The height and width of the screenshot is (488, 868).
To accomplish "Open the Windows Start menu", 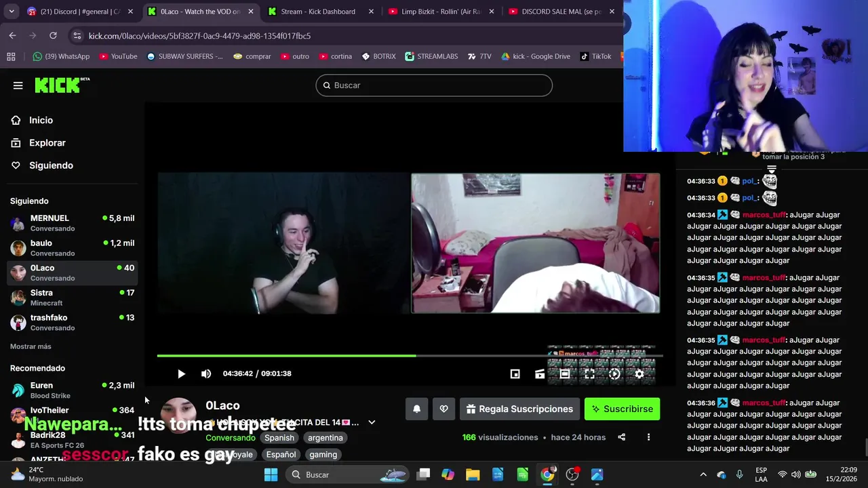I will pos(271,474).
